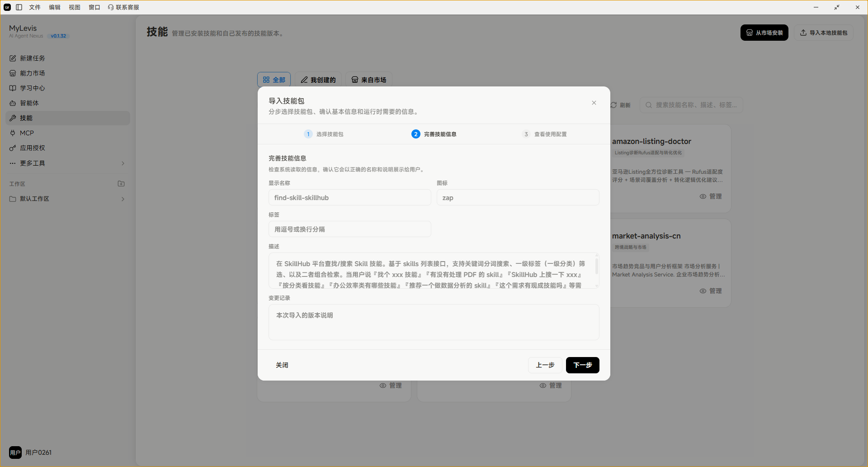Viewport: 868px width, 467px height.
Task: Click 联系客服 headset link
Action: point(123,7)
